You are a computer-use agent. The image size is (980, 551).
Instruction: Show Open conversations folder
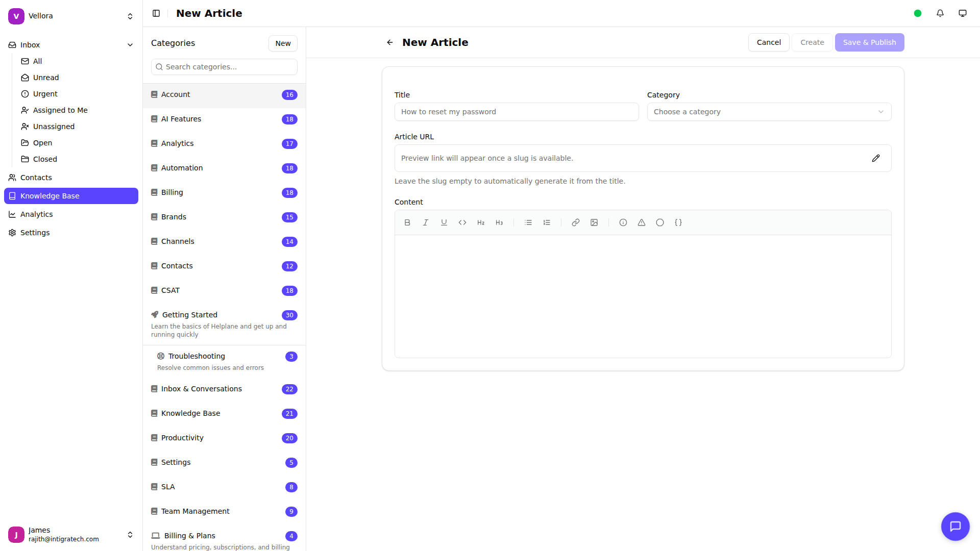77,143
